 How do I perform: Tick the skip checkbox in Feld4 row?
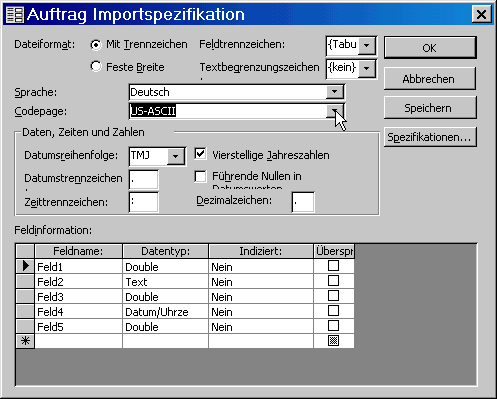(x=333, y=311)
